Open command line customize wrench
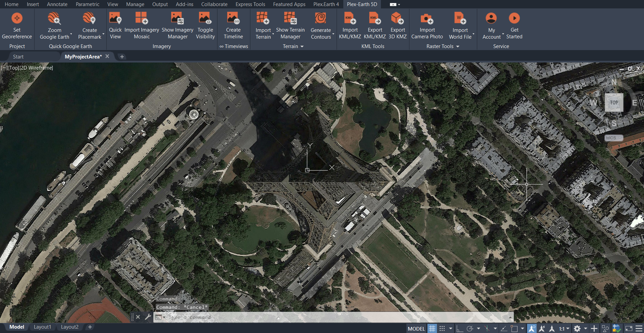 (x=148, y=317)
